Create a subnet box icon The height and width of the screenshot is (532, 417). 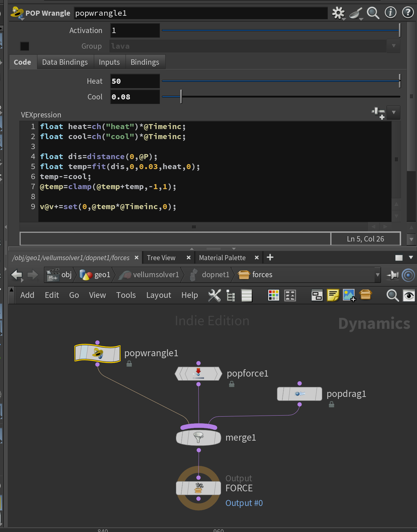366,295
